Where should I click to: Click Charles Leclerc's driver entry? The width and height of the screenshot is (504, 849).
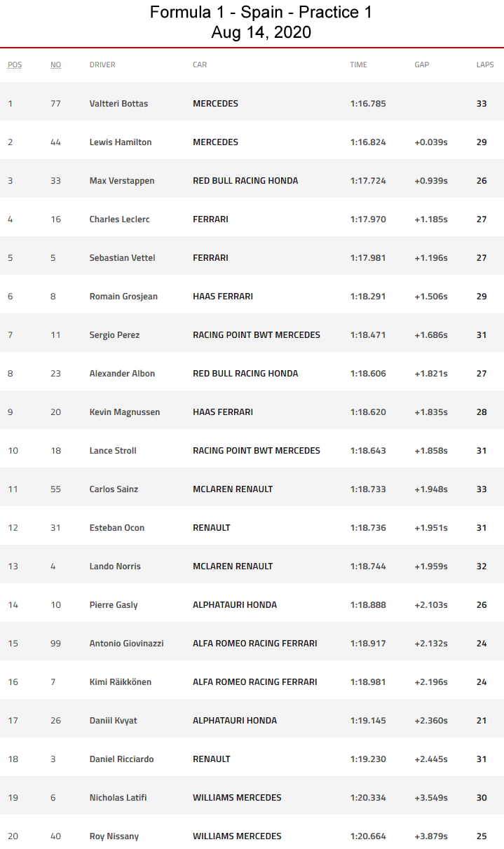(119, 219)
